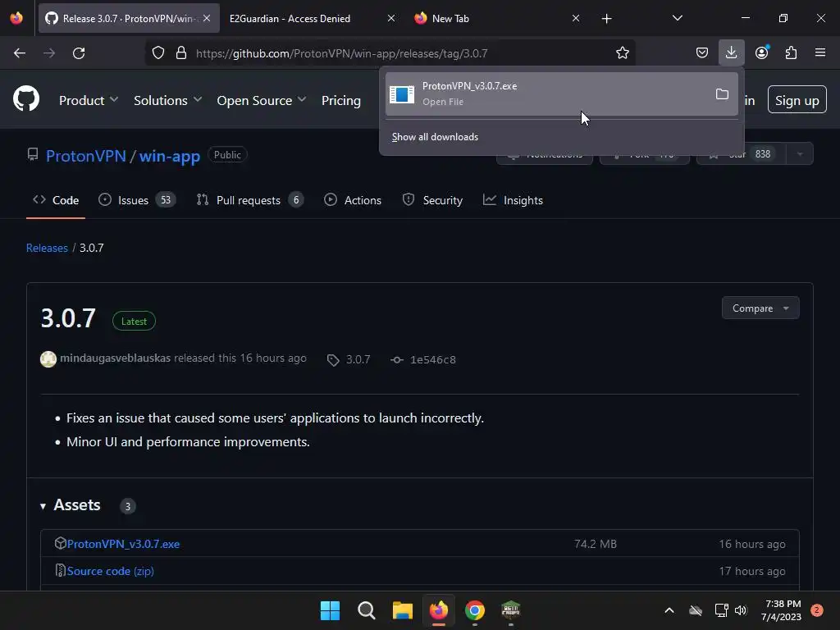Click the address bar URL
The height and width of the screenshot is (630, 840).
pyautogui.click(x=342, y=53)
